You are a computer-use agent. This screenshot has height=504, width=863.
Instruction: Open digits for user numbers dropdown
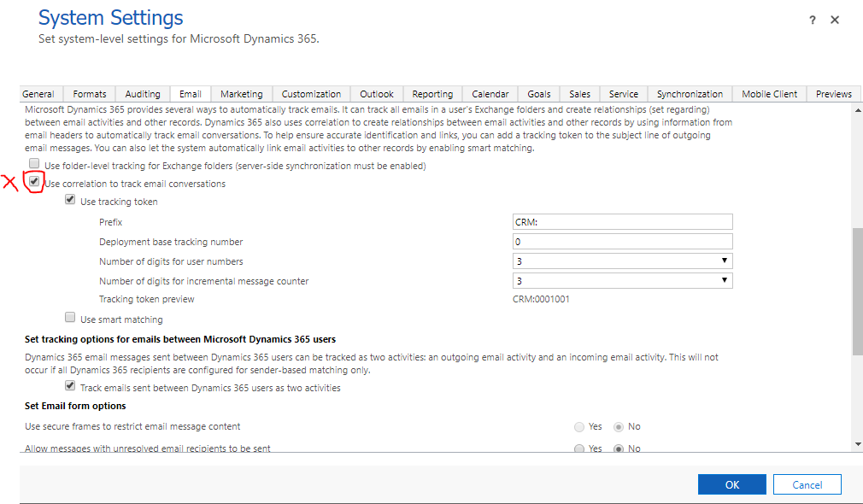click(x=623, y=261)
